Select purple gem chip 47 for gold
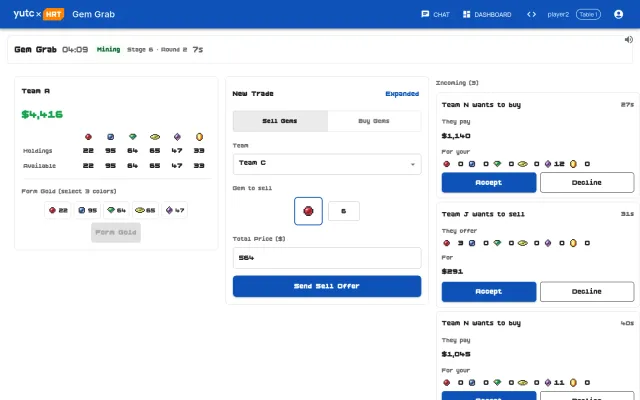 coord(174,210)
